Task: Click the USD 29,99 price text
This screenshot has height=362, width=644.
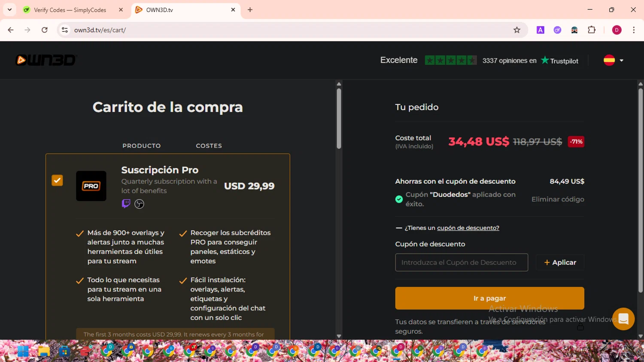Action: point(249,186)
